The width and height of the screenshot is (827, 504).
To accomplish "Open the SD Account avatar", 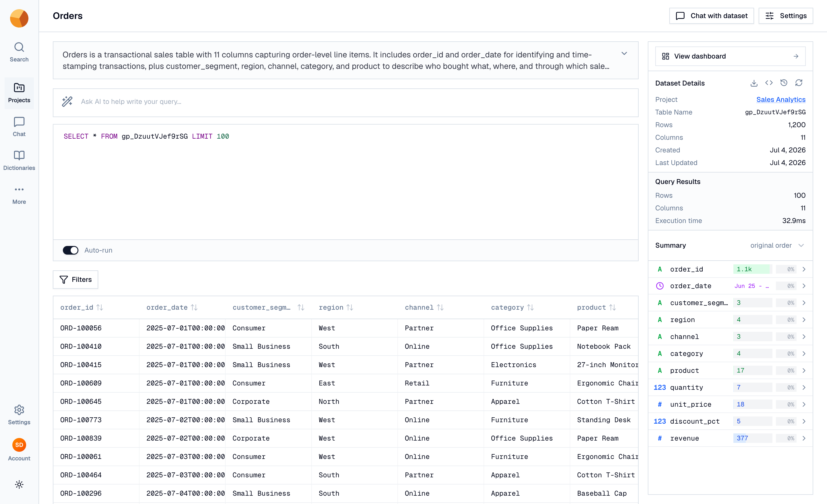I will pyautogui.click(x=19, y=445).
